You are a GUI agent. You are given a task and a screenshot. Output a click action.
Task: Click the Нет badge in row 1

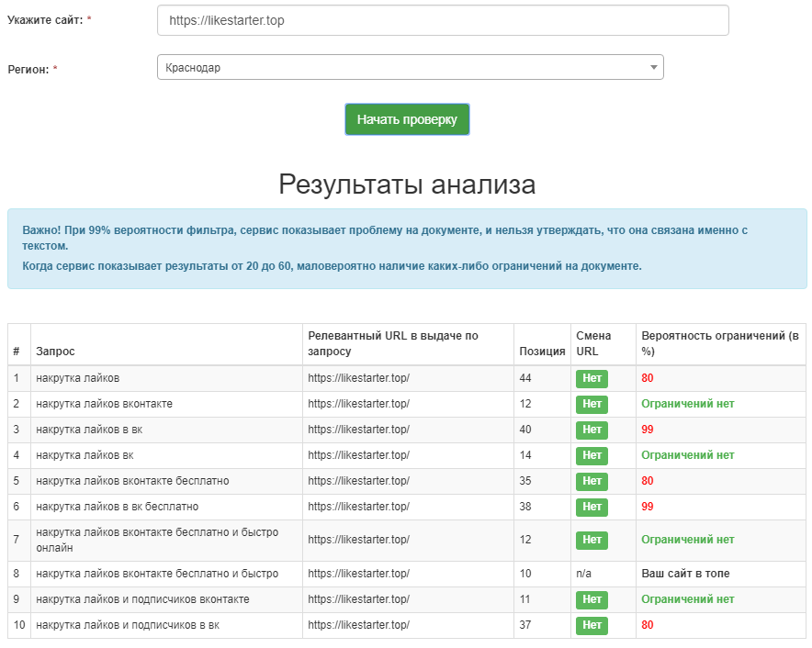tap(592, 378)
